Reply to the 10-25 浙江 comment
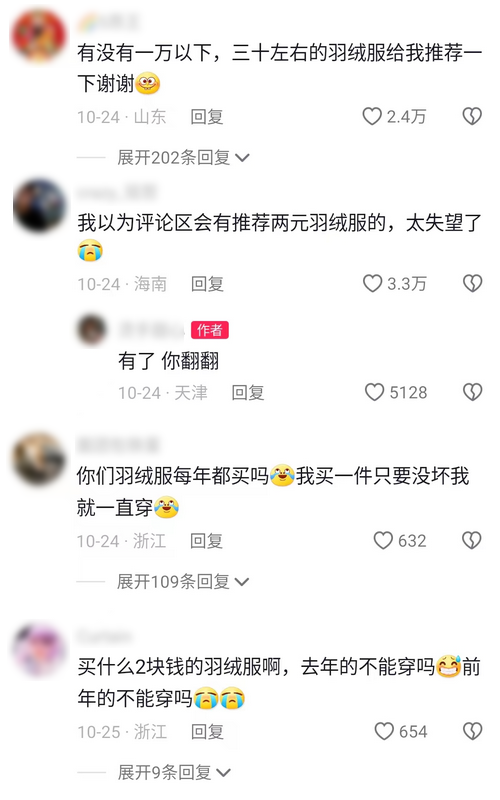Image resolution: width=500 pixels, height=800 pixels. click(207, 732)
